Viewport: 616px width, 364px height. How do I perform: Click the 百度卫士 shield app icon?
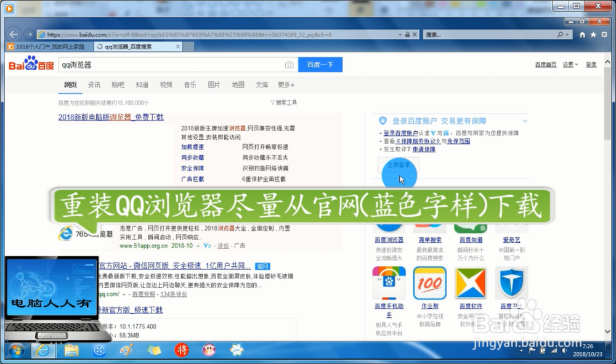tap(511, 283)
